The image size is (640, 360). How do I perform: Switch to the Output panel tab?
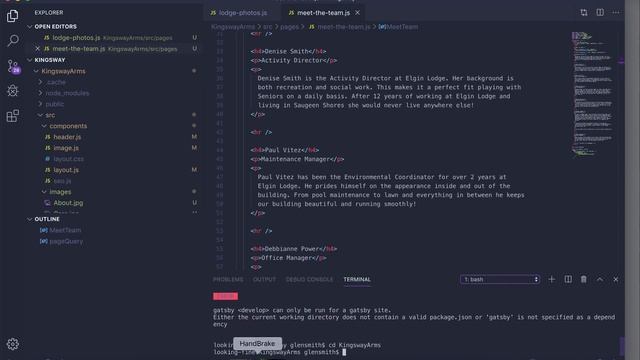[264, 280]
